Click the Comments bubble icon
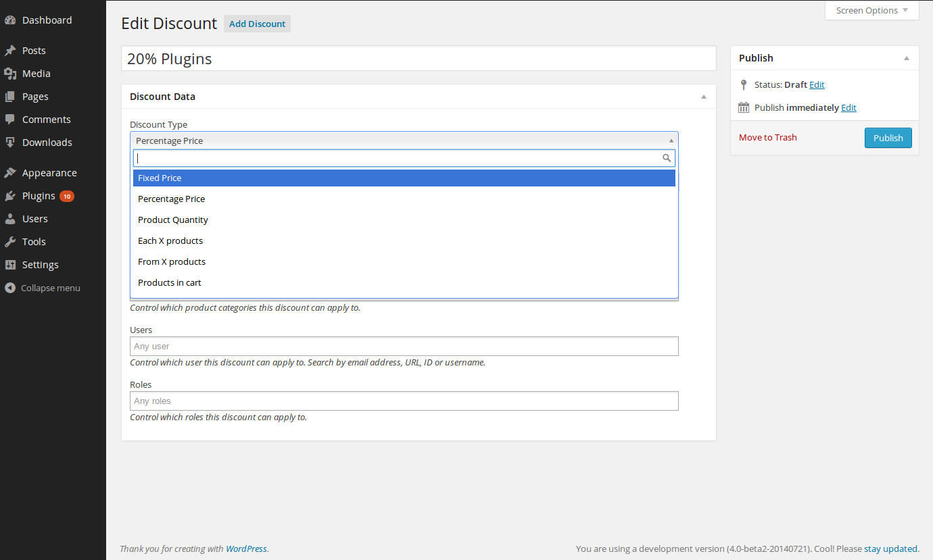 tap(10, 120)
